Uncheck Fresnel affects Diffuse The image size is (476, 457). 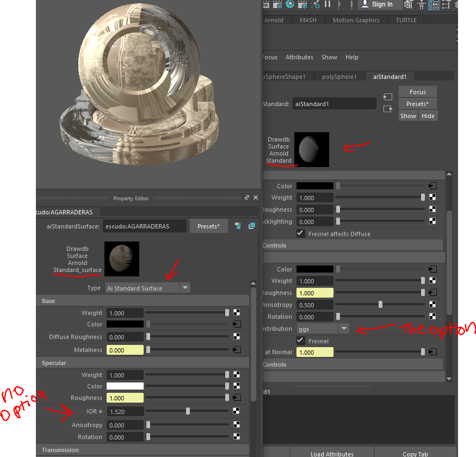[x=300, y=234]
